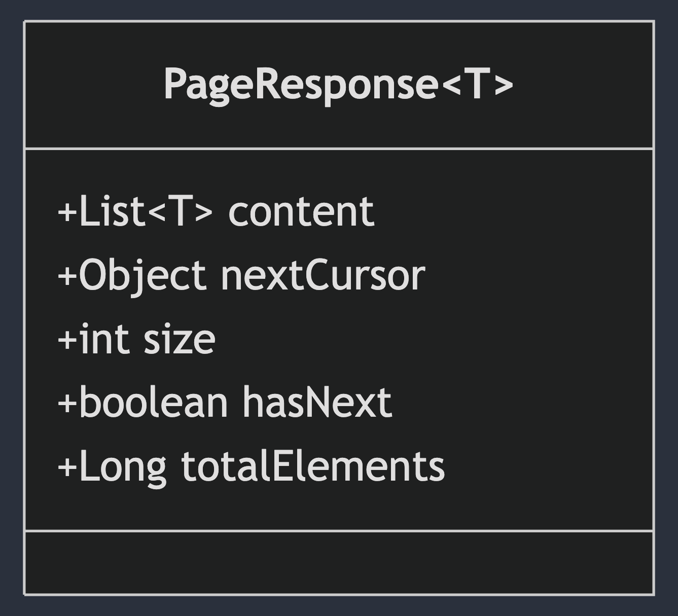This screenshot has height=616, width=678.
Task: Select the content attribute name
Action: [x=301, y=211]
